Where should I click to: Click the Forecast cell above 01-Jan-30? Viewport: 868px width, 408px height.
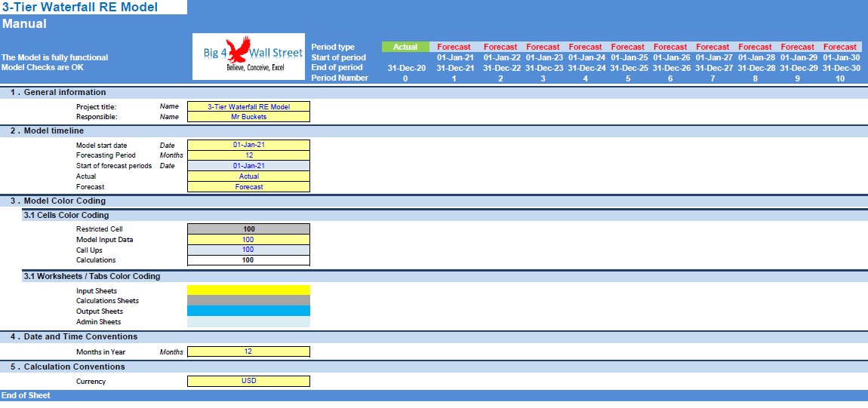click(x=840, y=47)
